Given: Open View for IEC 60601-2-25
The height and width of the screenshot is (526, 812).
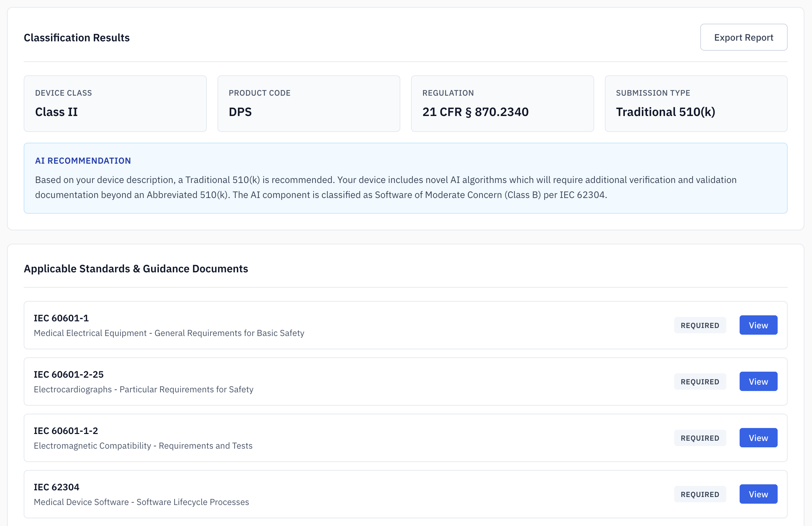Looking at the screenshot, I should (758, 381).
